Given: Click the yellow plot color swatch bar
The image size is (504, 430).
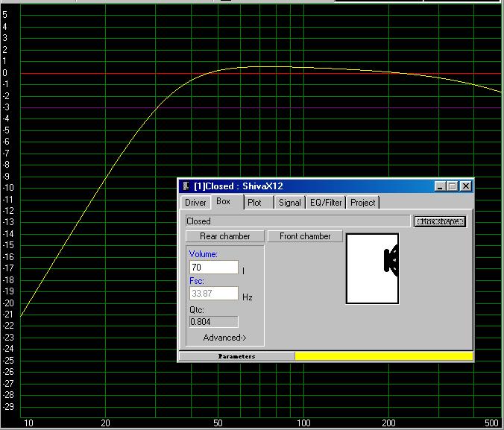Looking at the screenshot, I should pyautogui.click(x=384, y=356).
